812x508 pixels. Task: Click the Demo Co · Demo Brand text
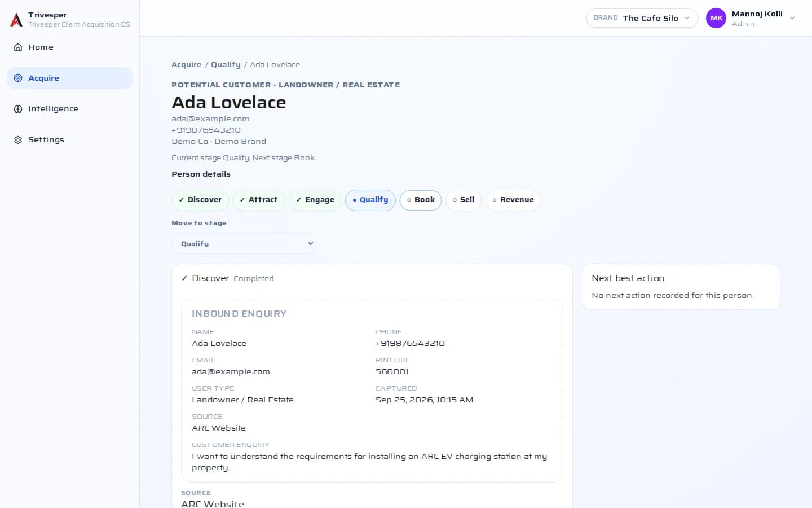point(219,142)
